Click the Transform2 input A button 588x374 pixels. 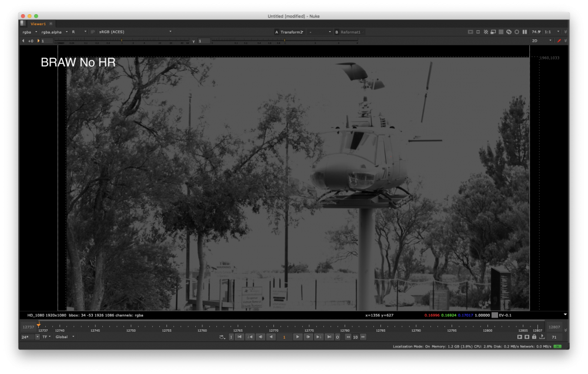290,32
